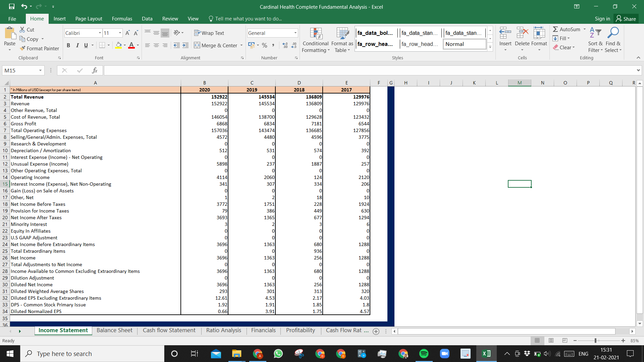Open WhatsApp from the taskbar
The height and width of the screenshot is (362, 644).
278,354
